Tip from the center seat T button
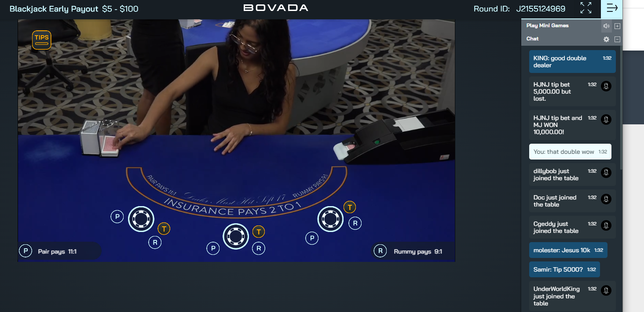This screenshot has height=312, width=644. click(259, 232)
